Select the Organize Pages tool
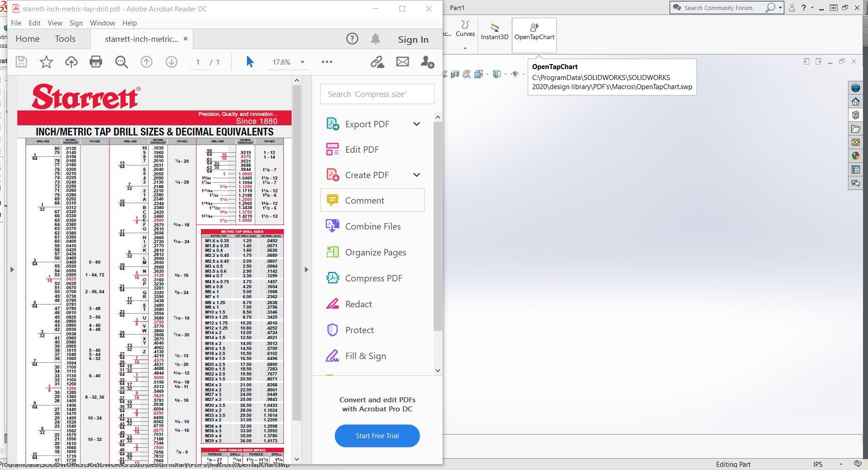This screenshot has width=868, height=470. (373, 252)
